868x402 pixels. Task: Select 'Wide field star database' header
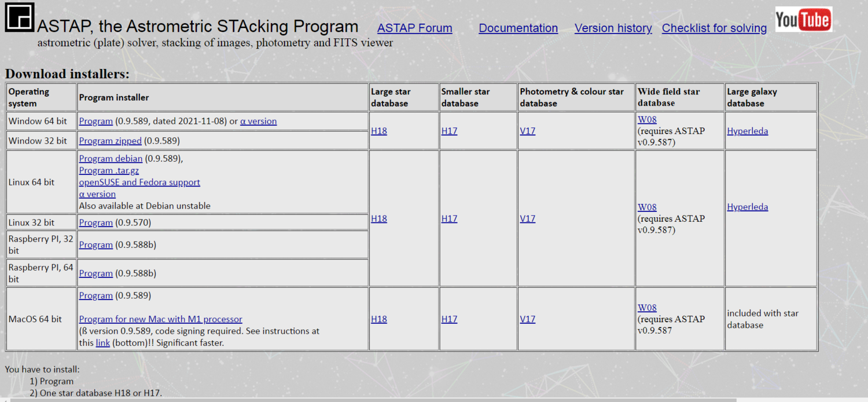coord(680,97)
